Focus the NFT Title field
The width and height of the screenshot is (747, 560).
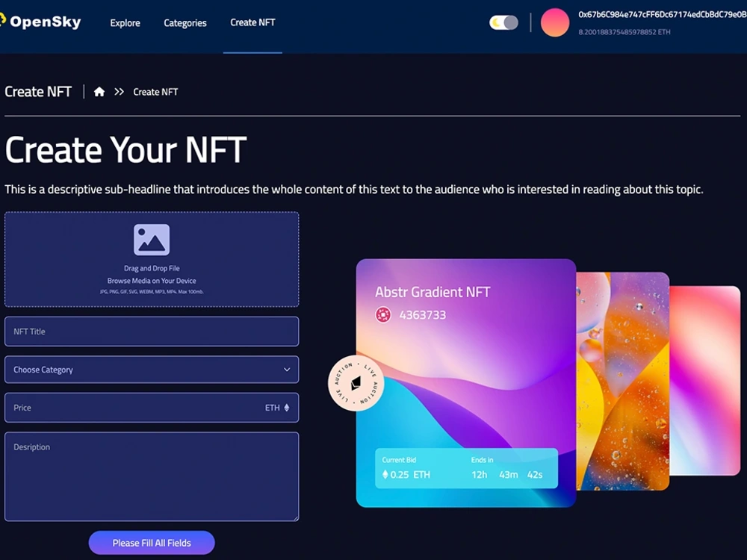(x=152, y=332)
